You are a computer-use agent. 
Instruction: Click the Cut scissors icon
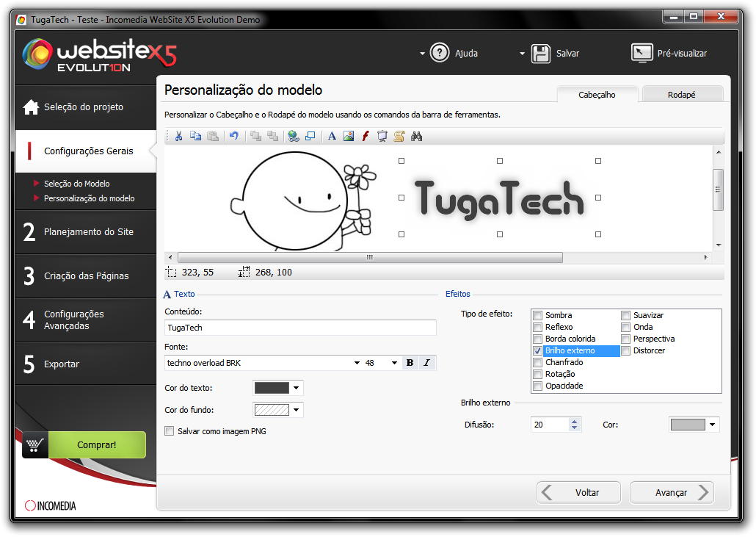[178, 136]
